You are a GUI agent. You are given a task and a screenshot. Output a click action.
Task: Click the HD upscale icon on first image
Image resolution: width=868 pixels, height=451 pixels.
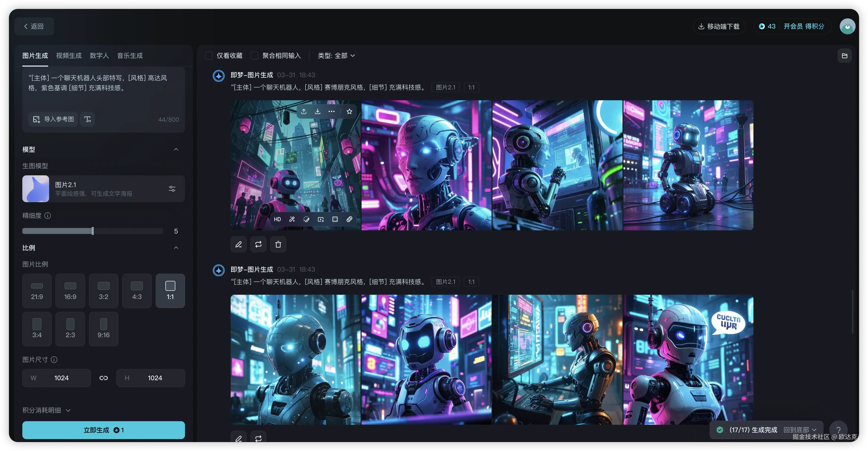click(x=277, y=219)
